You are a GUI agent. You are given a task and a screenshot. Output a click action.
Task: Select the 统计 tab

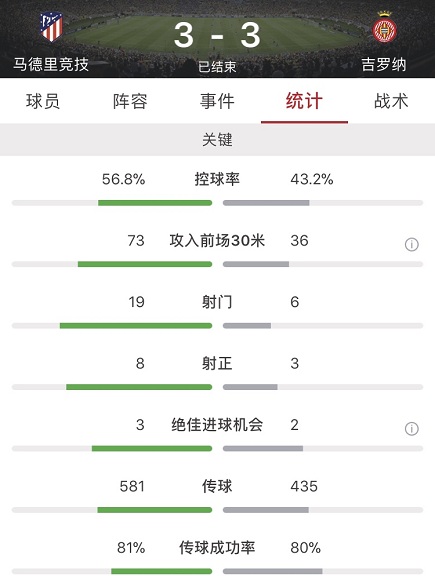point(304,101)
